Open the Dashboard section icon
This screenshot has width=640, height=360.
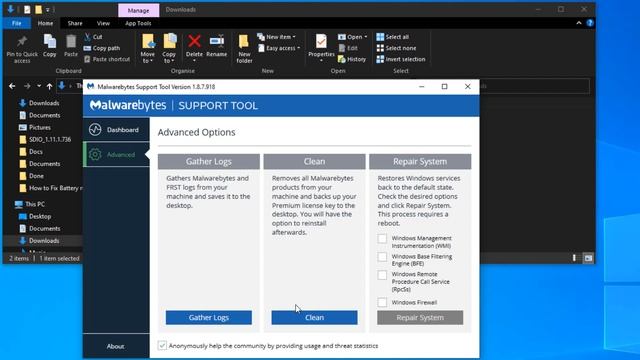[95, 129]
